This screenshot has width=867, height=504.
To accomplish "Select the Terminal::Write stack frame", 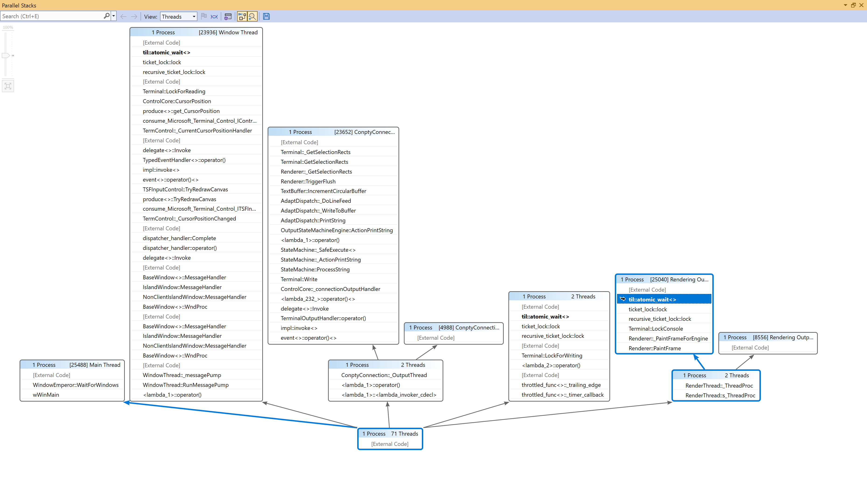I will [x=299, y=279].
